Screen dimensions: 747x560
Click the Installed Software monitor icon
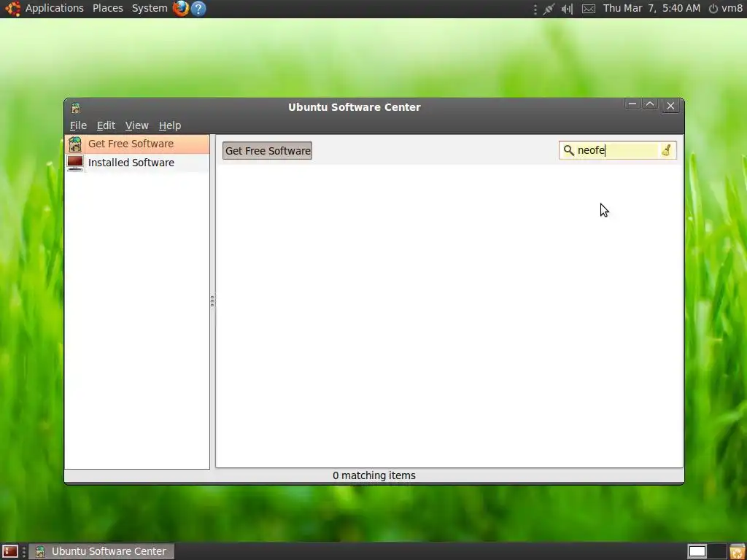point(75,163)
